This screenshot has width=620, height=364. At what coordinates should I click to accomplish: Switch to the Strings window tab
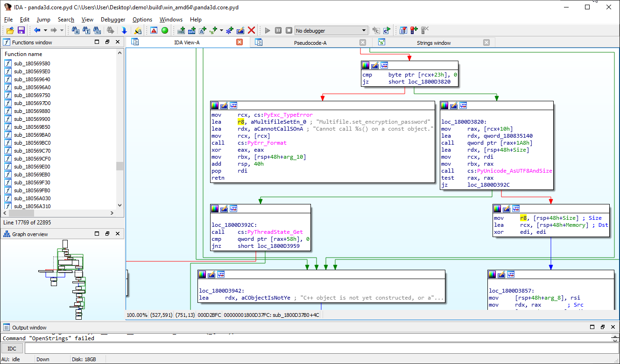433,43
